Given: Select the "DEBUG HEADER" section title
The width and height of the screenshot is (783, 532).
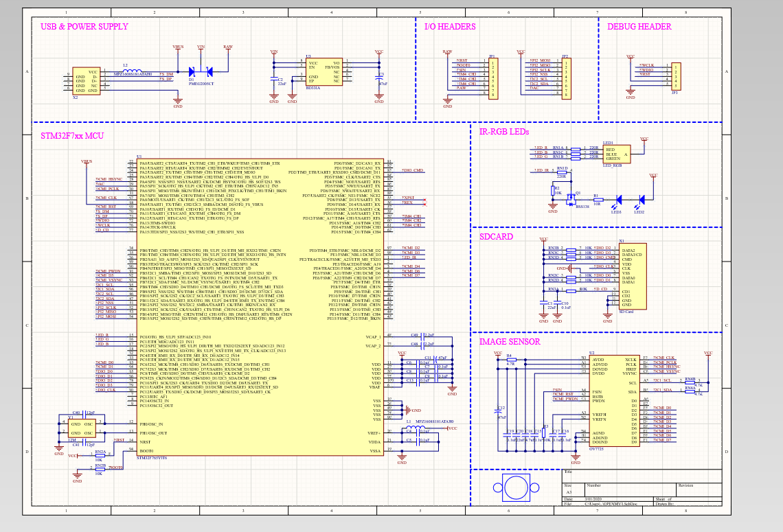Looking at the screenshot, I should point(639,27).
